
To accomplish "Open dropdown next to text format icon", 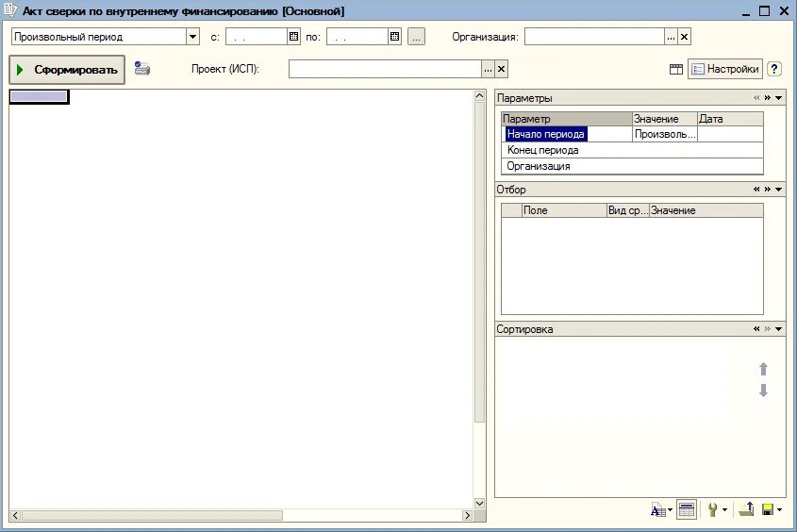I will pyautogui.click(x=671, y=509).
